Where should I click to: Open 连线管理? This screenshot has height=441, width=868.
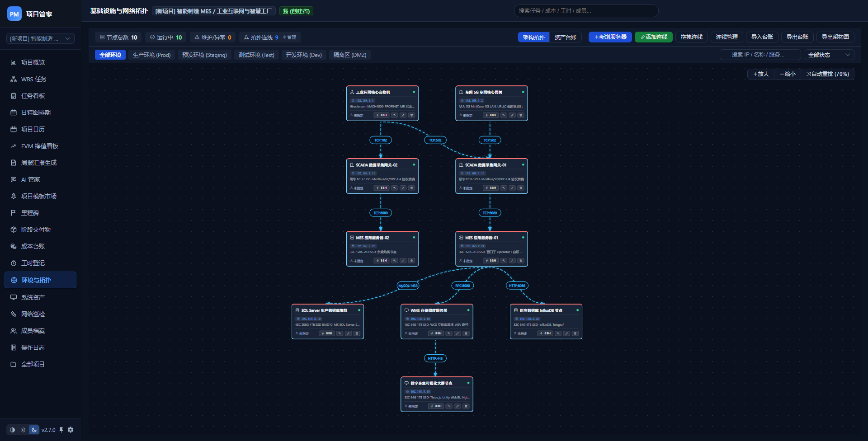(x=726, y=37)
